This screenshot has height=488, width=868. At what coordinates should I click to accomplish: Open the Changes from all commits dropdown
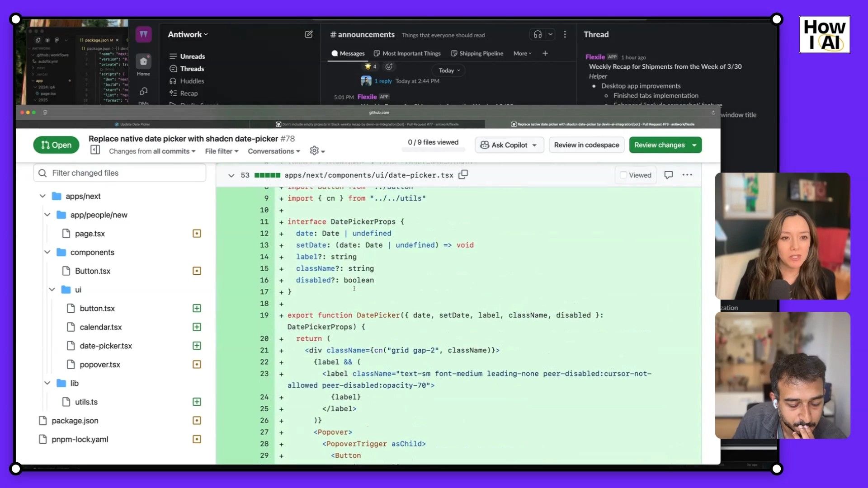click(152, 151)
